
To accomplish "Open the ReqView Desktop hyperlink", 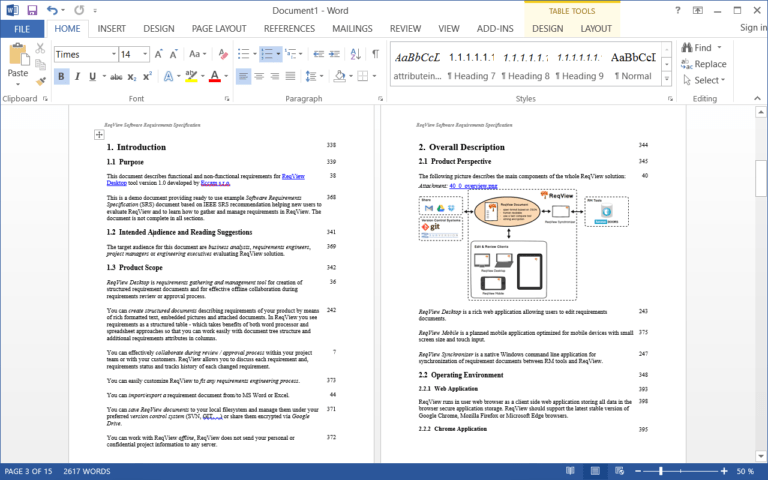I will [293, 175].
